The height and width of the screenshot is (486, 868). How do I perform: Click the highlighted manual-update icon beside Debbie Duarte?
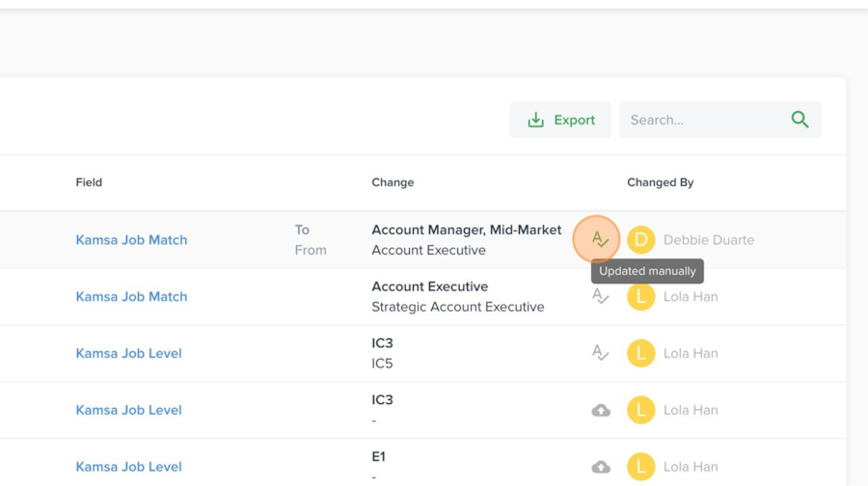click(x=599, y=239)
